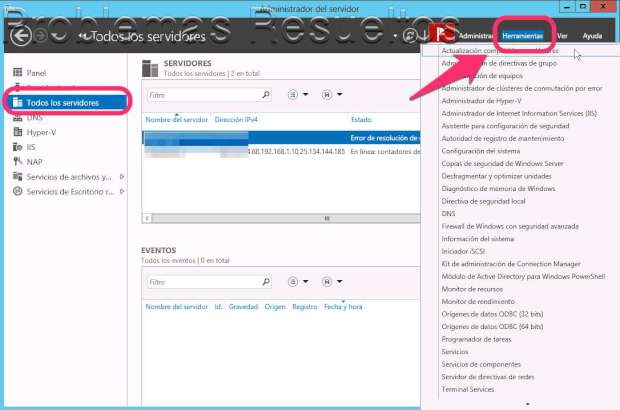Select Información del sistema
The height and width of the screenshot is (410, 620).
pyautogui.click(x=478, y=239)
